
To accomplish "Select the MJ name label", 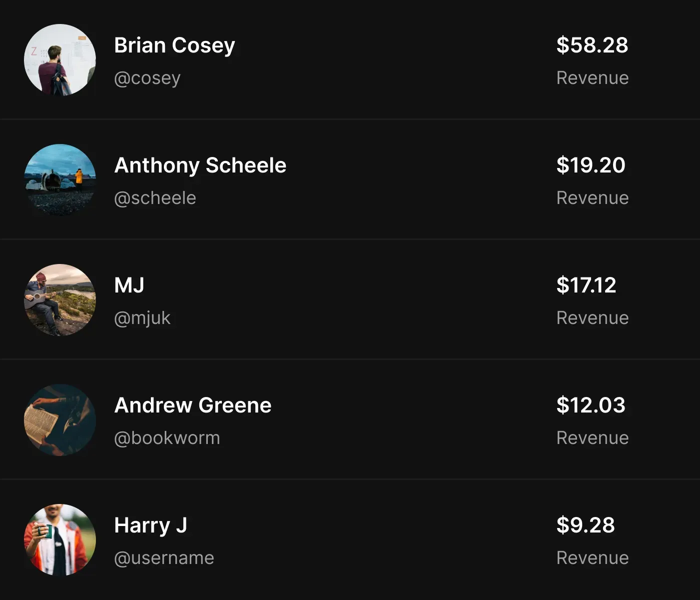I will (129, 285).
